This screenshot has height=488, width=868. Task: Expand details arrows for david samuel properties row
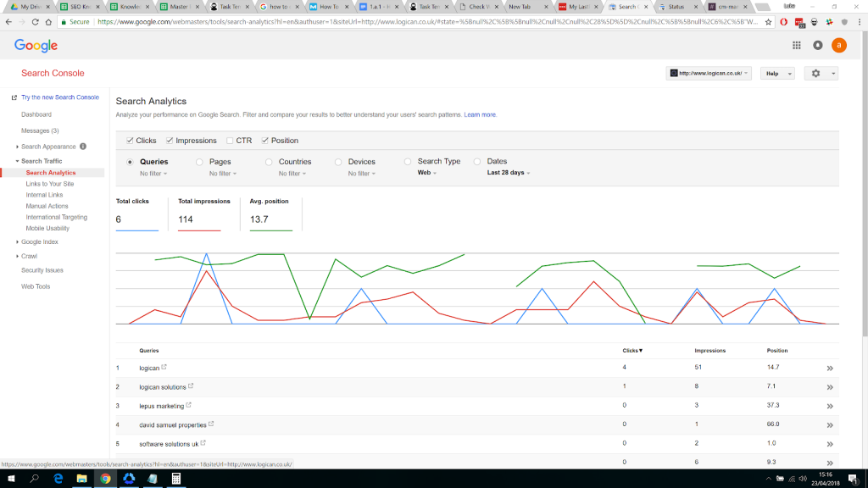tap(830, 425)
